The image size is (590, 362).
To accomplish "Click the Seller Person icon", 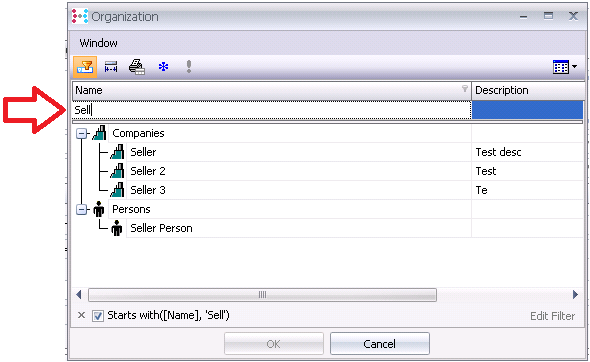I will (117, 228).
